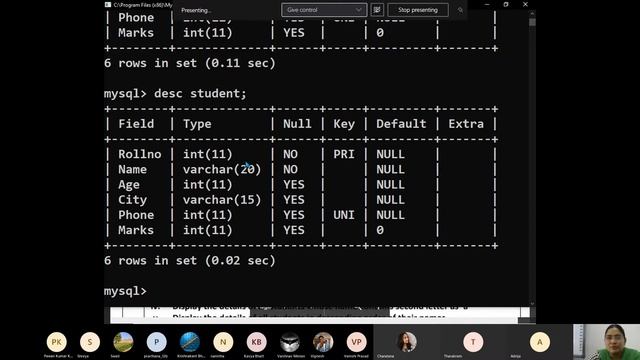Click 'Rollno' field cell
640x360 pixels.
point(140,154)
